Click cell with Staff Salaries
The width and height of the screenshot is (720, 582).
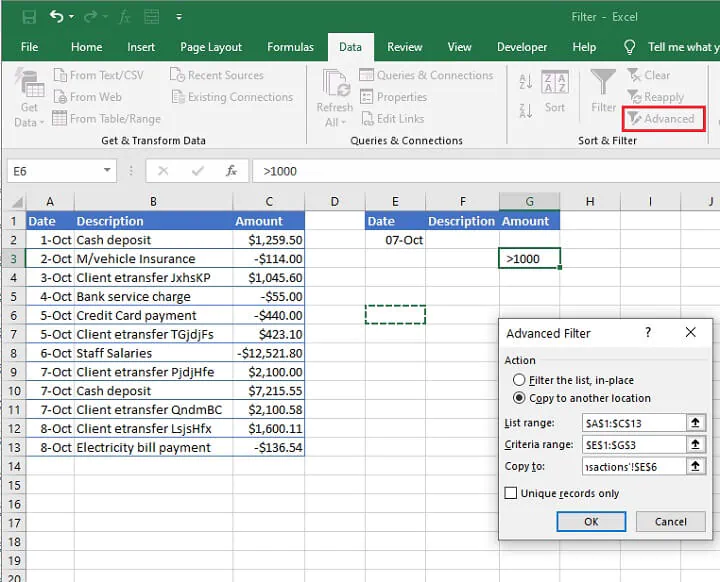click(x=153, y=353)
